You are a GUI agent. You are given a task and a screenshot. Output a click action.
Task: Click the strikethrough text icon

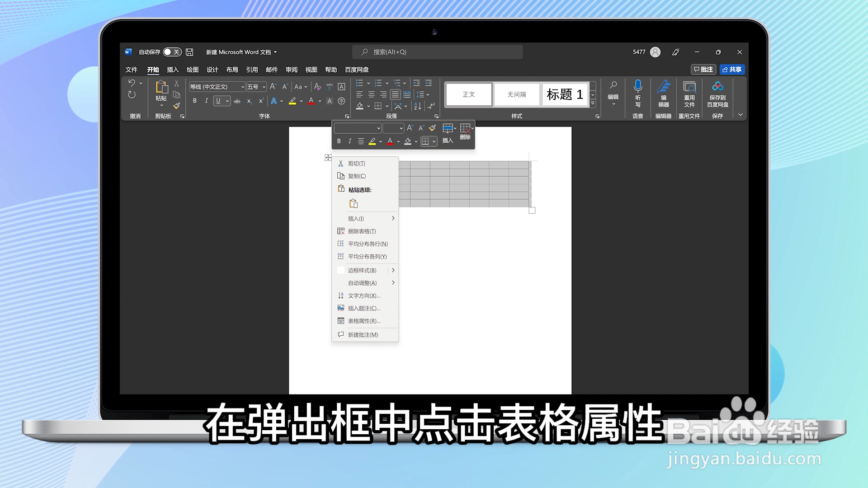coord(237,101)
